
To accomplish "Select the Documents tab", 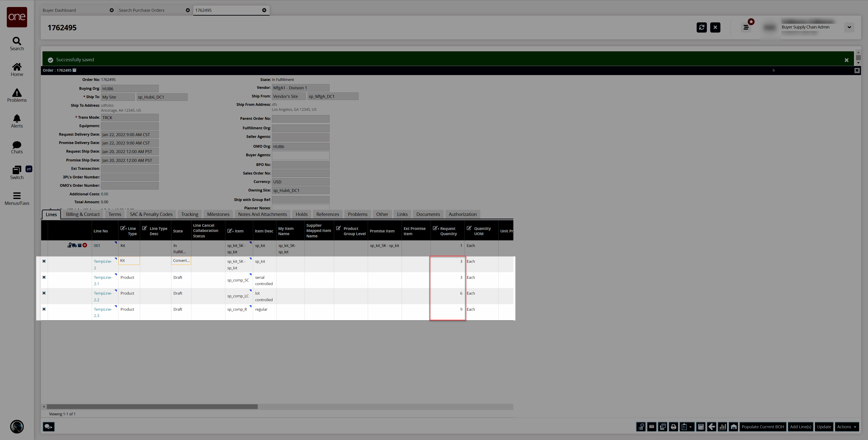I will click(428, 214).
